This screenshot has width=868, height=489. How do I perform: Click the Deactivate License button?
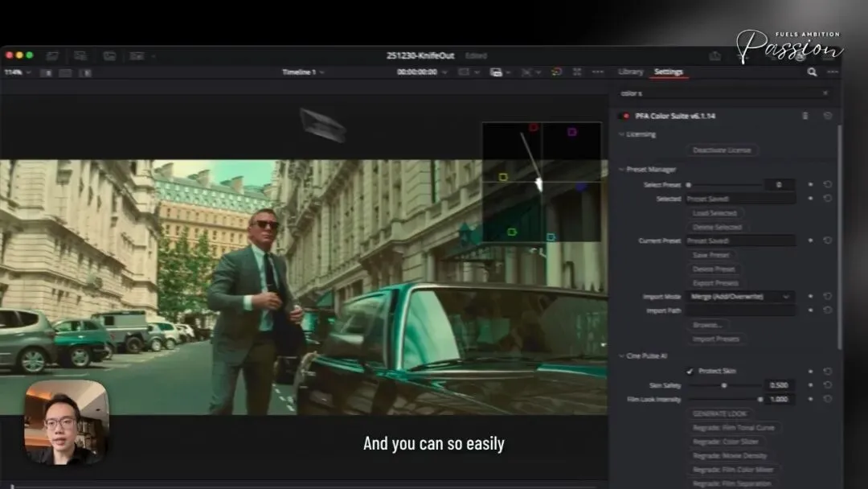click(722, 150)
